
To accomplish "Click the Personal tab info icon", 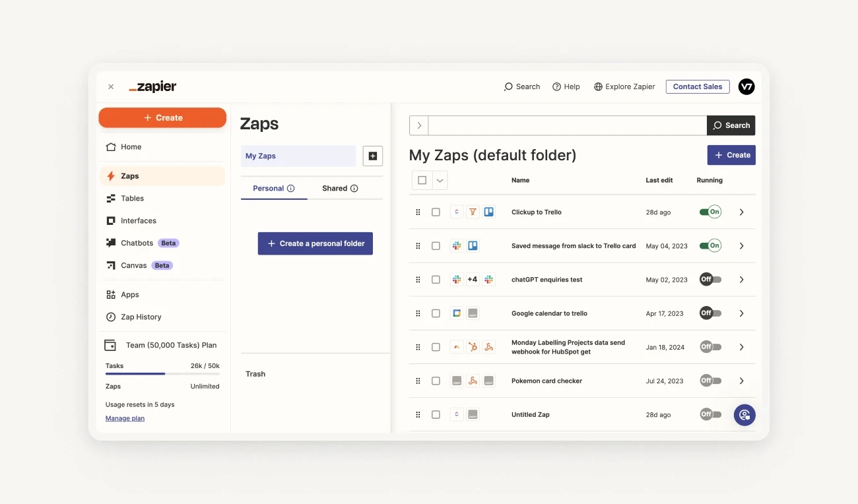I will (x=290, y=189).
